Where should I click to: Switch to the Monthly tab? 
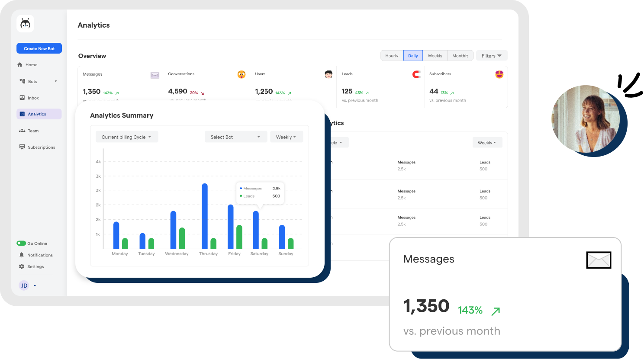460,55
